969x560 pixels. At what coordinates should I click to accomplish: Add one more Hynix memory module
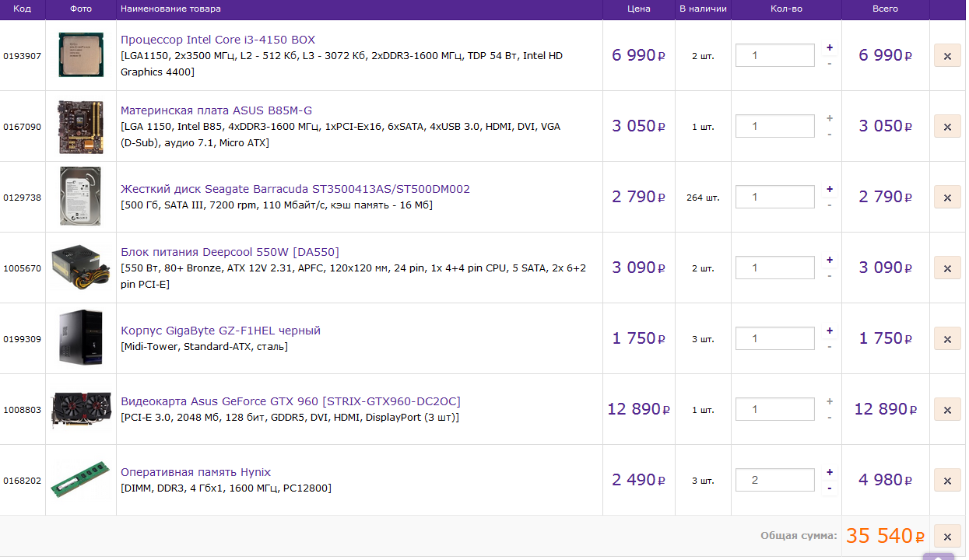[830, 472]
